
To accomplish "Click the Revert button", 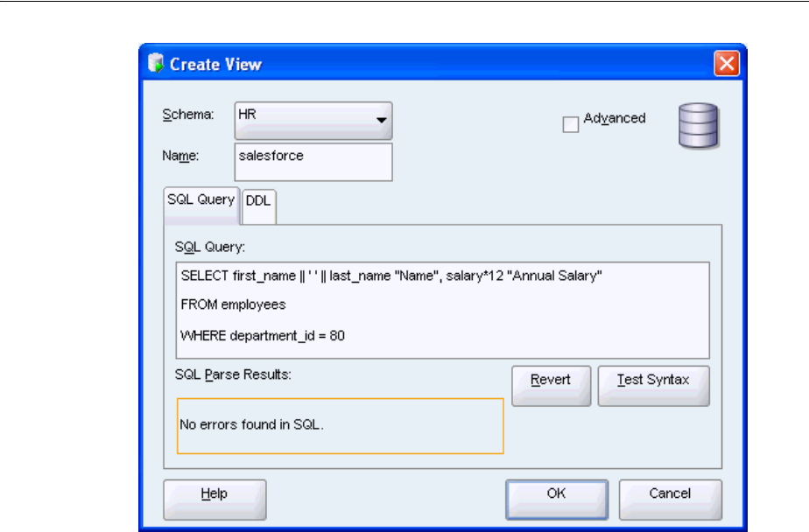I will click(x=551, y=386).
